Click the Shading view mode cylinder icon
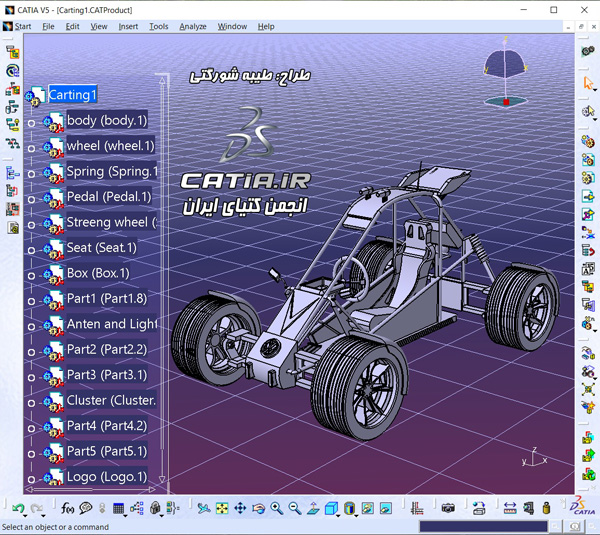The height and width of the screenshot is (535, 600). (349, 508)
